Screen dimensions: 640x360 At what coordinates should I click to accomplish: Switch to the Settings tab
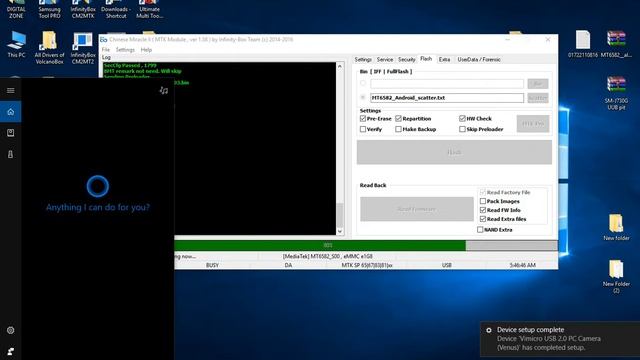coord(363,60)
